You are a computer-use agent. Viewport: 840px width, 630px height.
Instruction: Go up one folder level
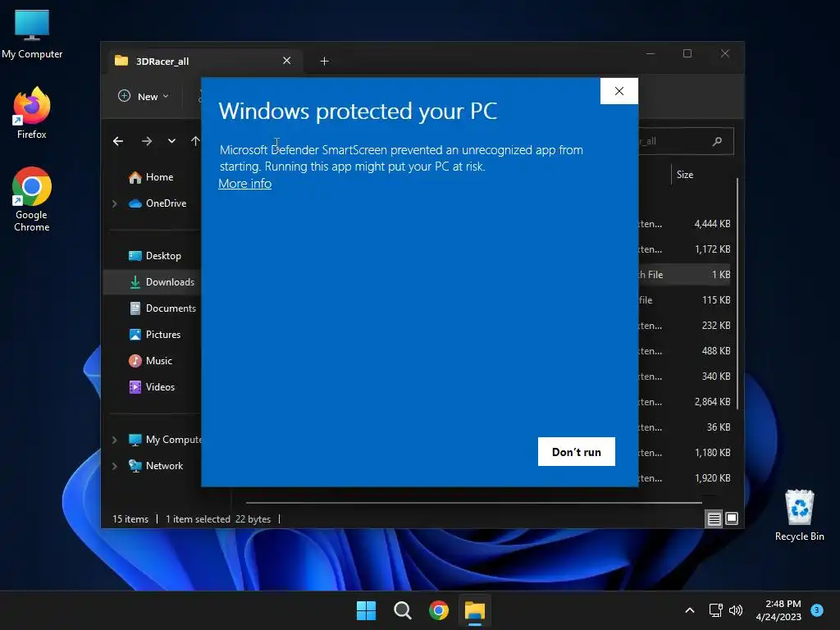[195, 141]
